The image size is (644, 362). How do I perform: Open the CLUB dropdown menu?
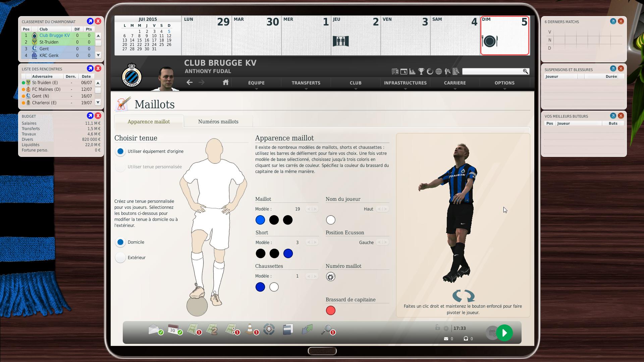click(356, 83)
